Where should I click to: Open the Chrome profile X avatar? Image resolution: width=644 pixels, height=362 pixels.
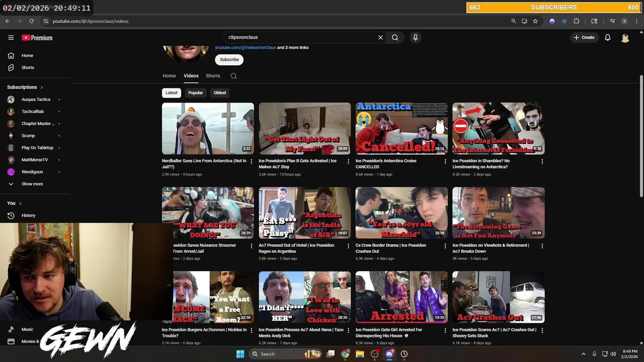[624, 21]
